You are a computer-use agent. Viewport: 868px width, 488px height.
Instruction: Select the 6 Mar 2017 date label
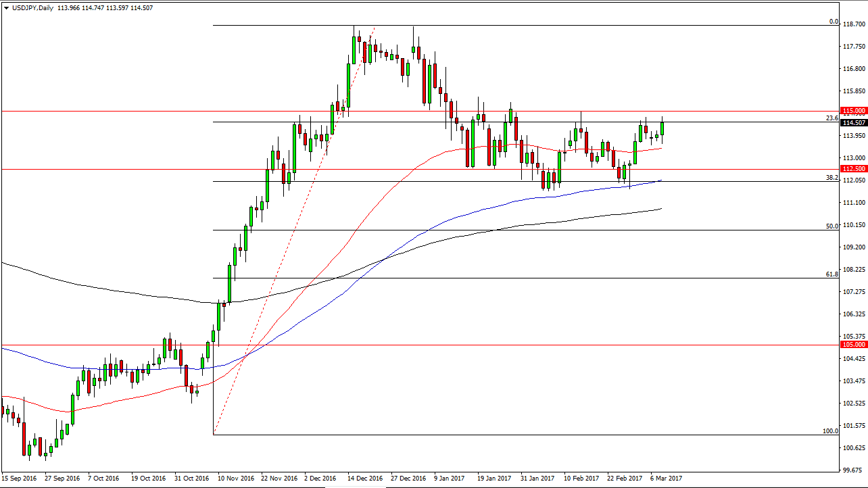667,479
